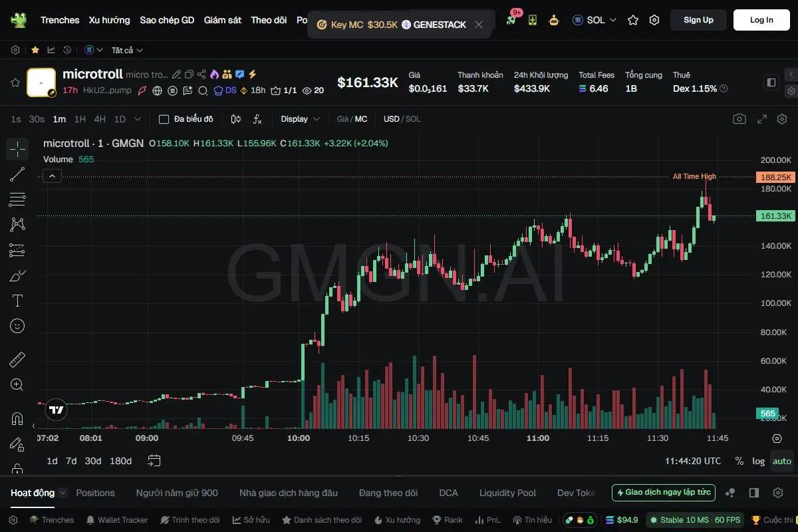
Task: Toggle percent scale on price axis
Action: coord(739,461)
